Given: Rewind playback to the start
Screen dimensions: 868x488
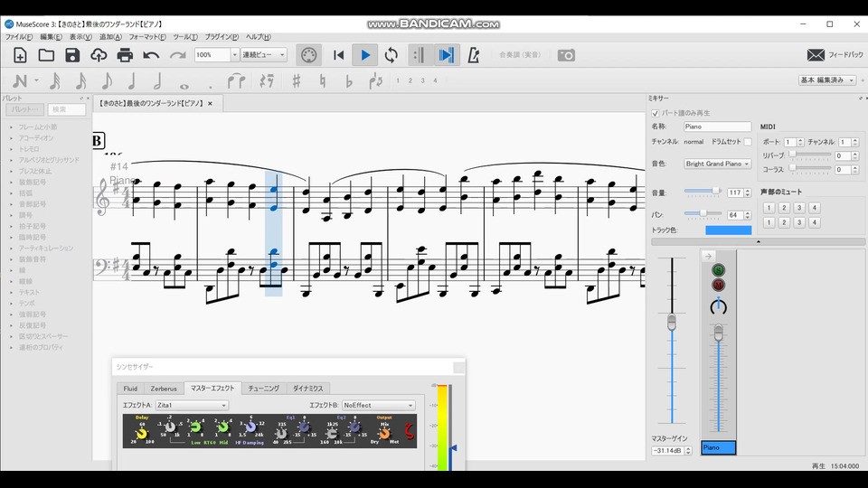Looking at the screenshot, I should pos(338,55).
